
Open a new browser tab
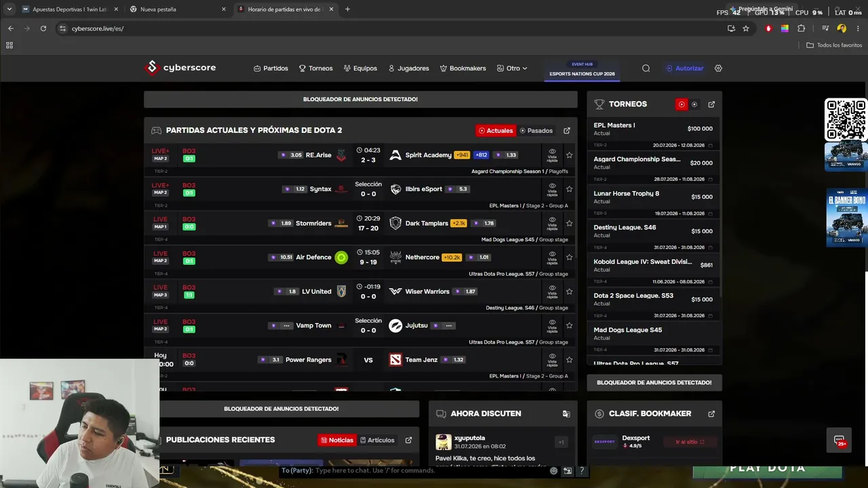[x=348, y=9]
